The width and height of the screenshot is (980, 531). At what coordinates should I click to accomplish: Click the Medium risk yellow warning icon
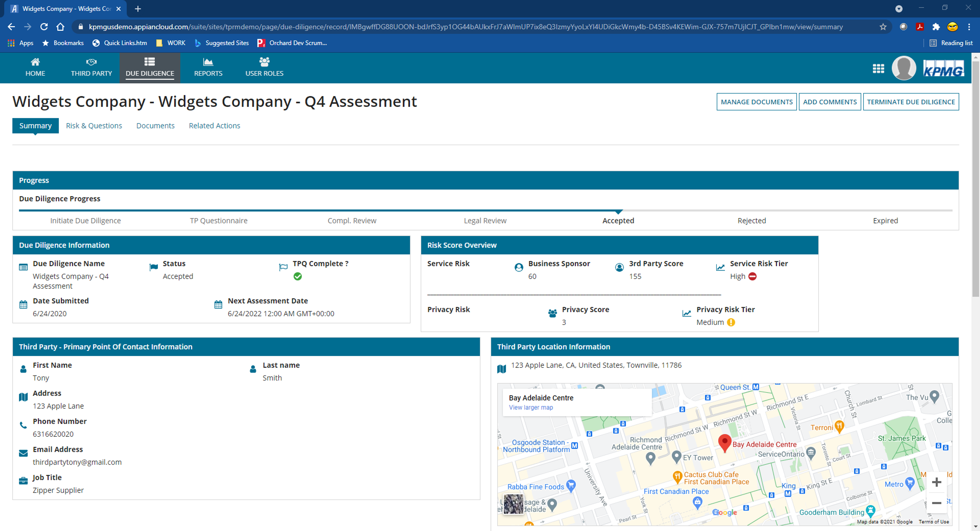coord(731,322)
